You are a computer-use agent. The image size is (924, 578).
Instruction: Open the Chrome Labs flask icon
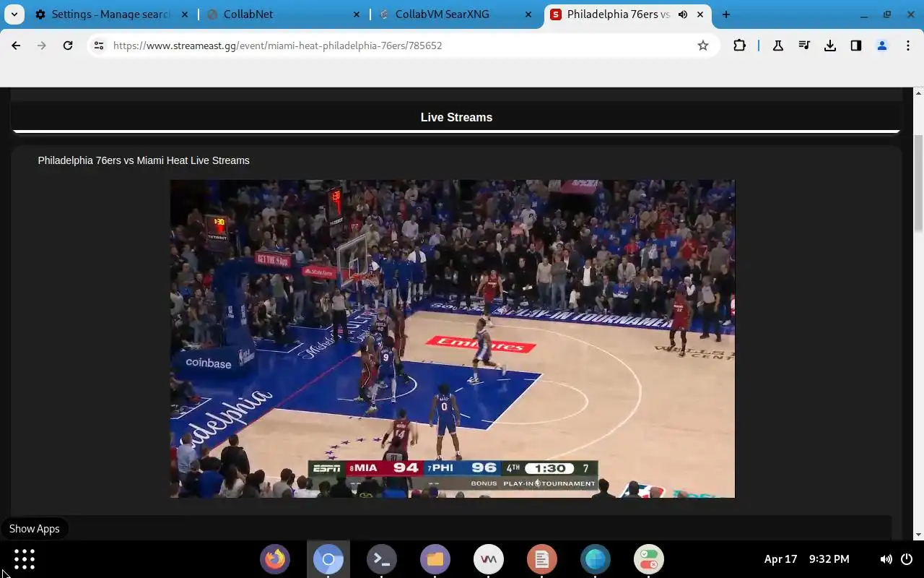pyautogui.click(x=778, y=46)
